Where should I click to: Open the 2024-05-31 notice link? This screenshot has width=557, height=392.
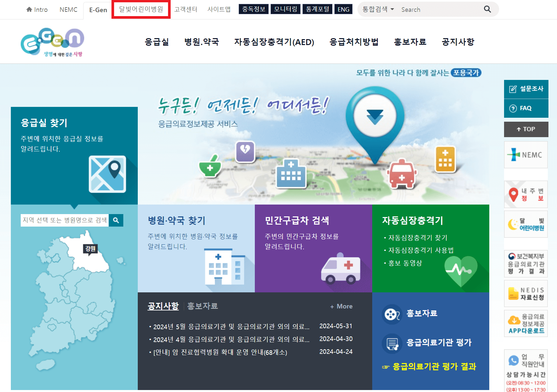pyautogui.click(x=230, y=326)
